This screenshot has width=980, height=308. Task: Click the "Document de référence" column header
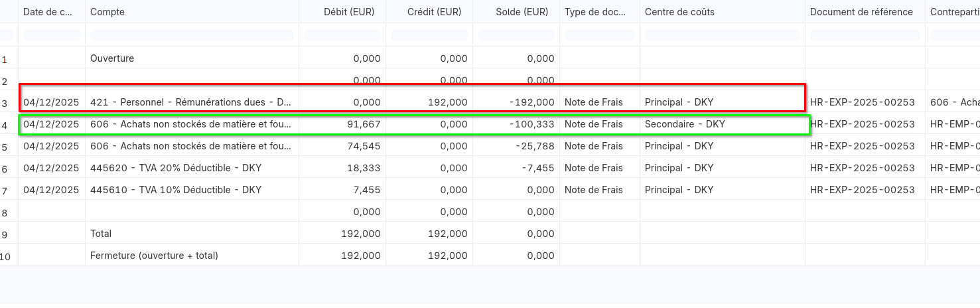point(861,12)
